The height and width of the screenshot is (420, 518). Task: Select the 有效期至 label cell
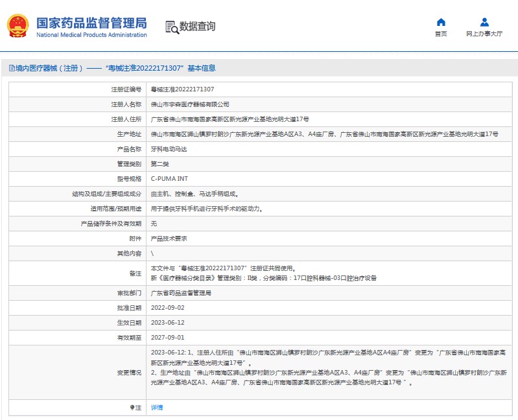click(78, 338)
